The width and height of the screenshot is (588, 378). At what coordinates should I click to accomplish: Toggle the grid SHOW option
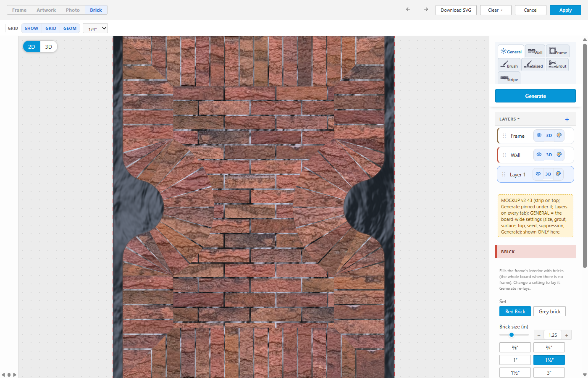31,28
